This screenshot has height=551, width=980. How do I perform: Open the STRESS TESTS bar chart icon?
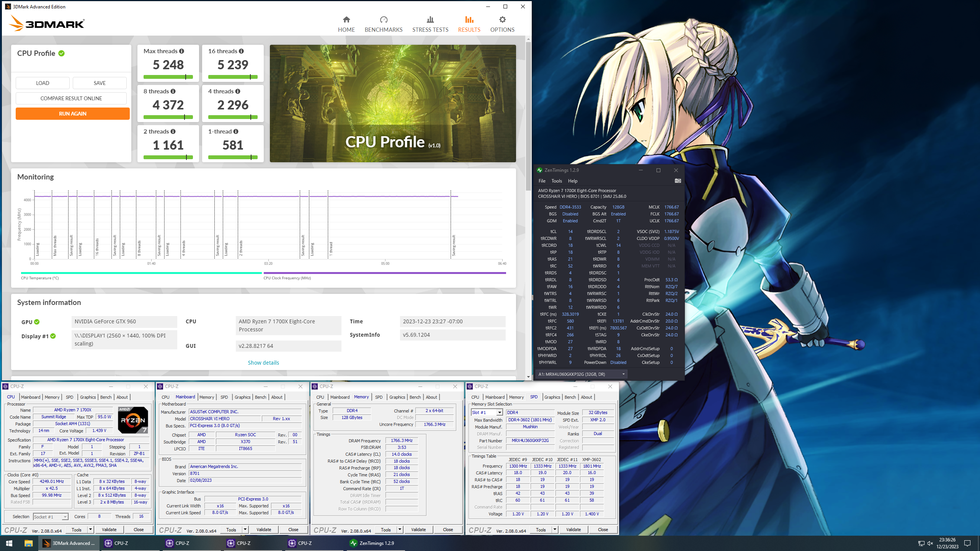(430, 20)
